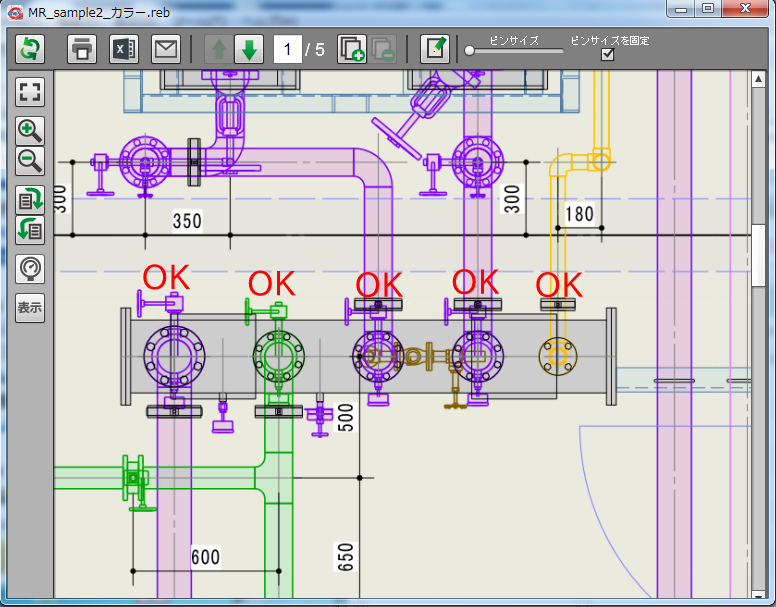Click the ピンサイズ slider handle
This screenshot has width=776, height=607.
point(470,50)
